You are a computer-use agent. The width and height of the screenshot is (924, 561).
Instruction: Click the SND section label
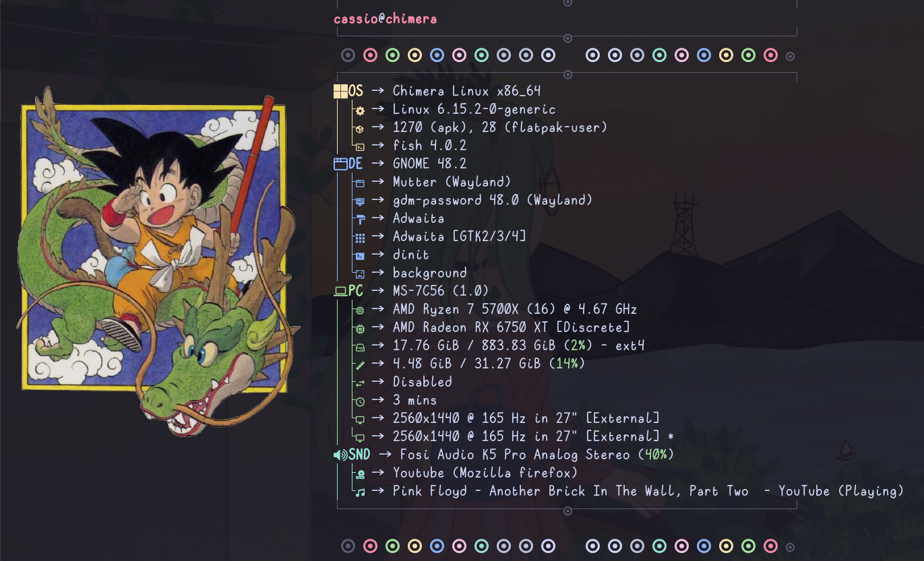point(359,455)
